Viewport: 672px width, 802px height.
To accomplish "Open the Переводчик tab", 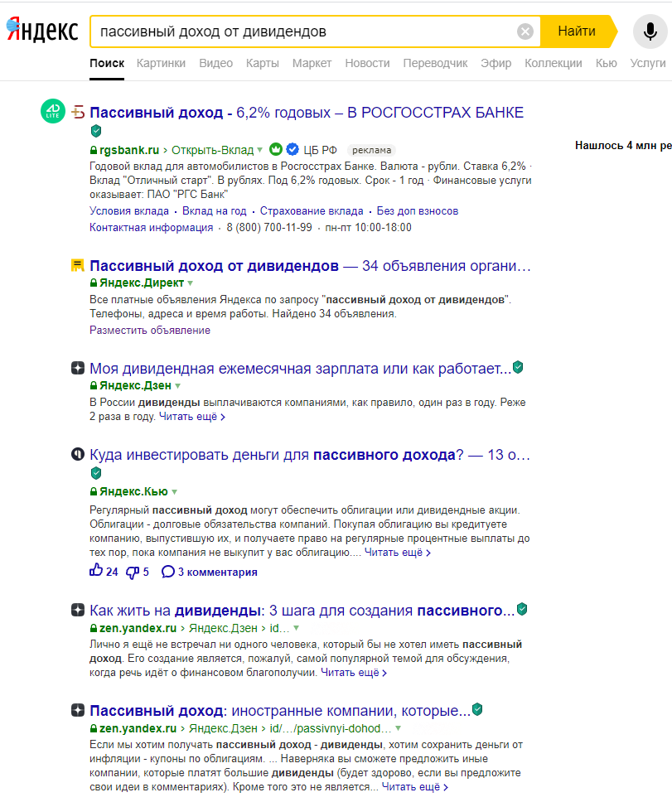I will pyautogui.click(x=438, y=63).
